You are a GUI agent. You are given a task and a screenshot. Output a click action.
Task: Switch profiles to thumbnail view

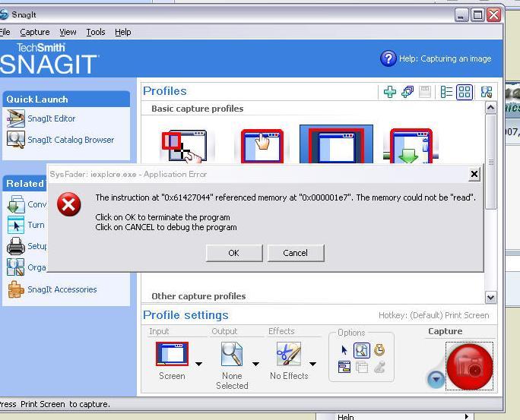(465, 92)
